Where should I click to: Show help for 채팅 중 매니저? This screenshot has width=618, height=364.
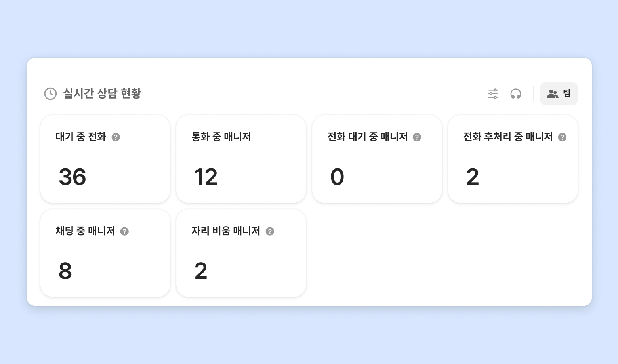(x=124, y=232)
